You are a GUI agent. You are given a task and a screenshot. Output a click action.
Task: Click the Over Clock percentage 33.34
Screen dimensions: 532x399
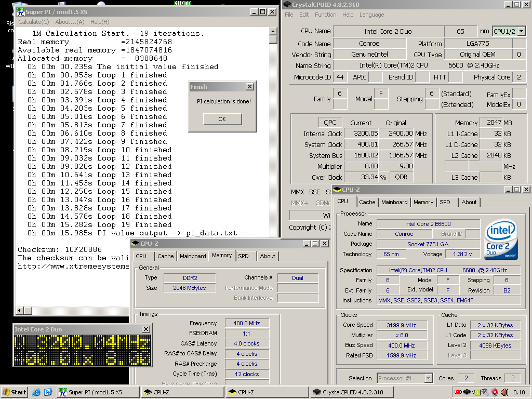pos(362,177)
